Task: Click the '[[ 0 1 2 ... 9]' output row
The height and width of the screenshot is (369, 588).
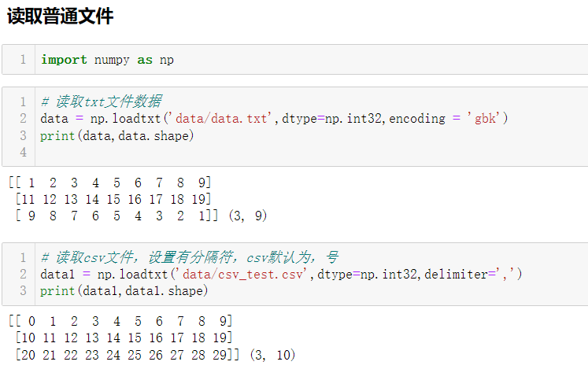Action: coord(120,321)
